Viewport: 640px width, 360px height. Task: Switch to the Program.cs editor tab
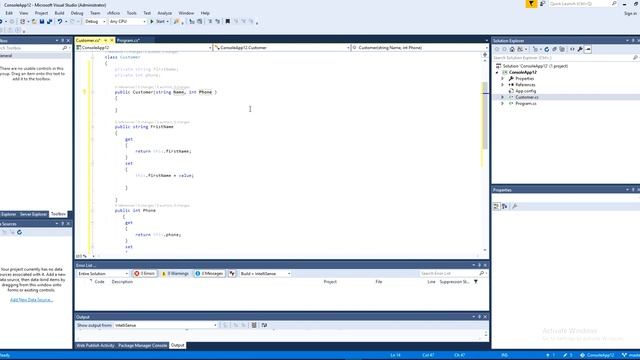128,40
